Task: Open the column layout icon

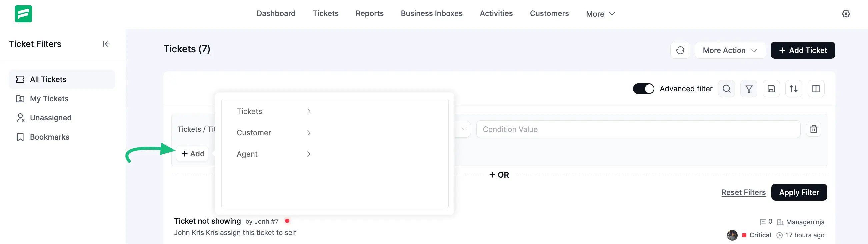Action: point(816,89)
